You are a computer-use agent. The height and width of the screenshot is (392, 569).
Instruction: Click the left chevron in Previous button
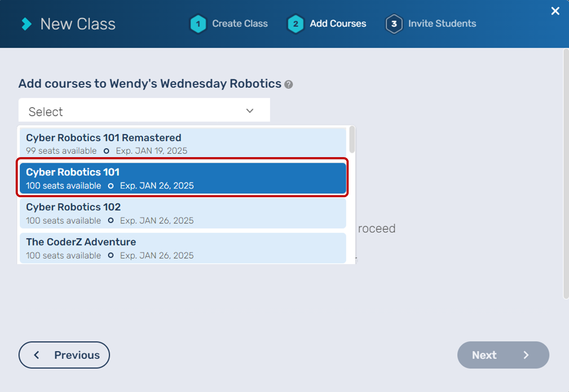point(37,355)
